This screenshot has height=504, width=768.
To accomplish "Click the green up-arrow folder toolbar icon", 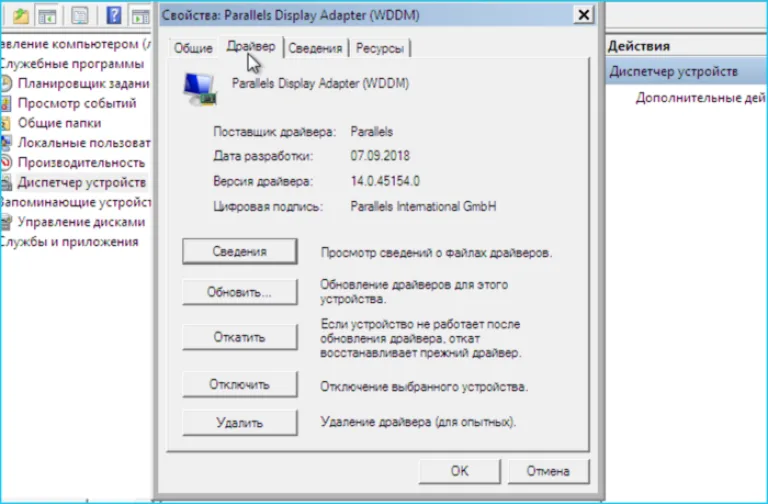I will pos(21,16).
